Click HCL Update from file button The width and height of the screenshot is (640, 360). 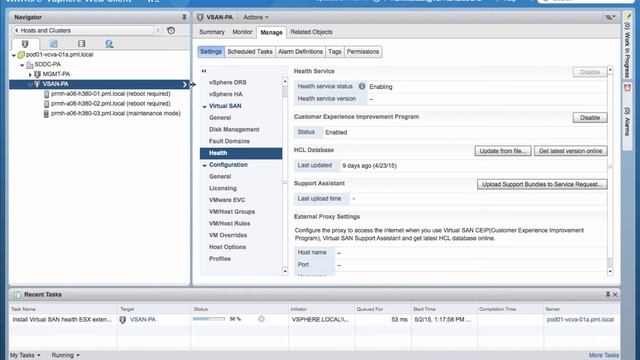503,151
